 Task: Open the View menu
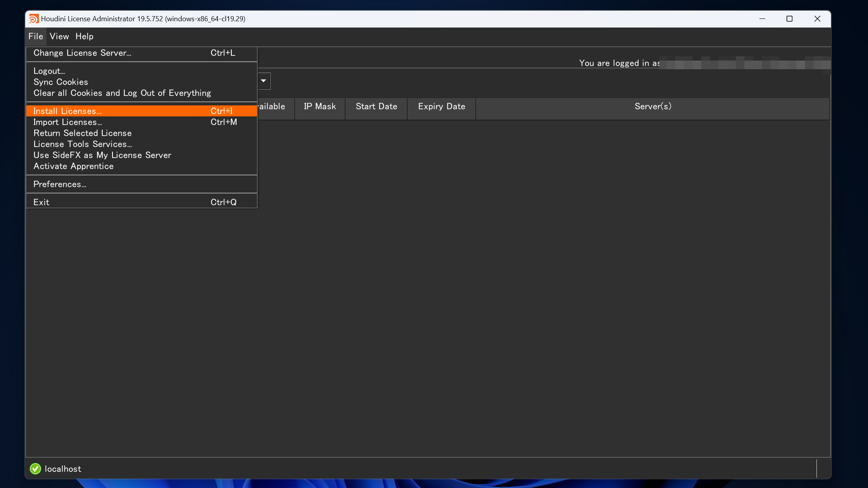[59, 36]
